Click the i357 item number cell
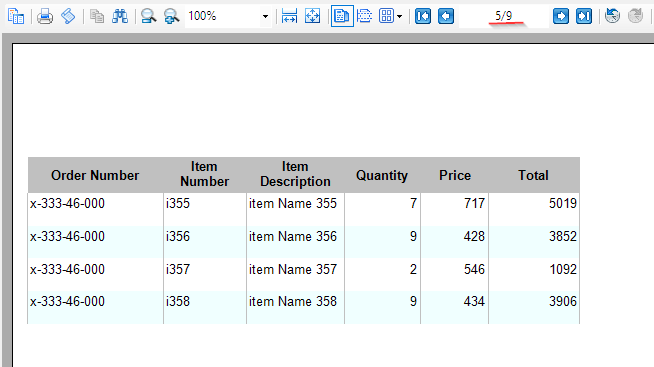The image size is (654, 367). pyautogui.click(x=205, y=274)
